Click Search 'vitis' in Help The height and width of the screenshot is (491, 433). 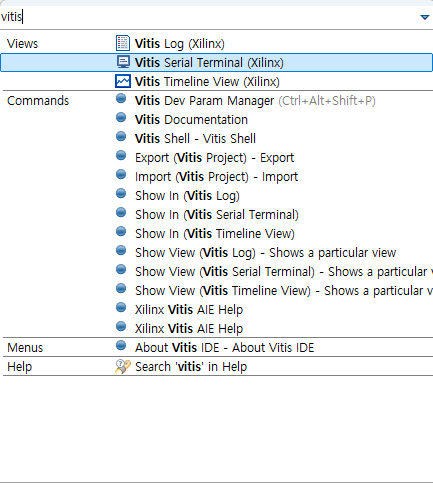point(191,367)
